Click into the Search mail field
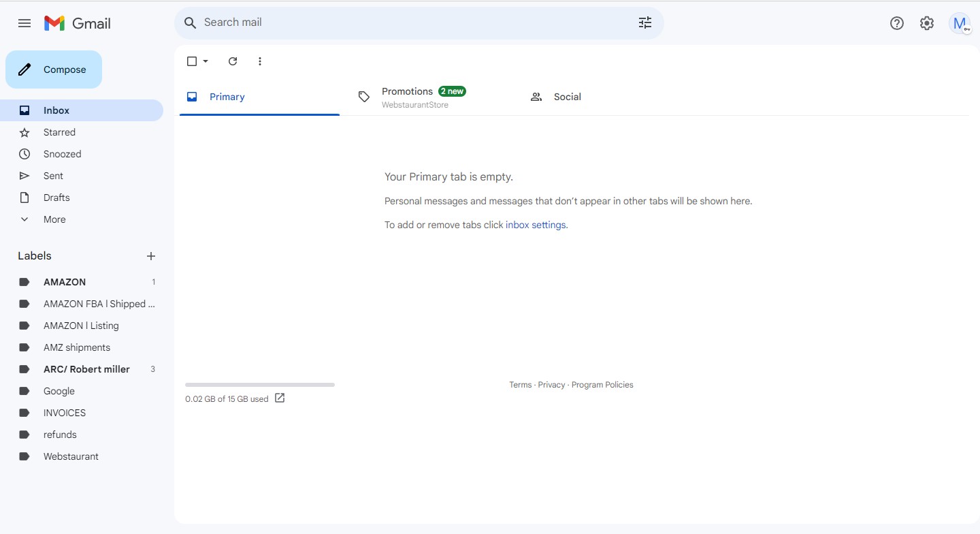The image size is (980, 534). click(415, 22)
